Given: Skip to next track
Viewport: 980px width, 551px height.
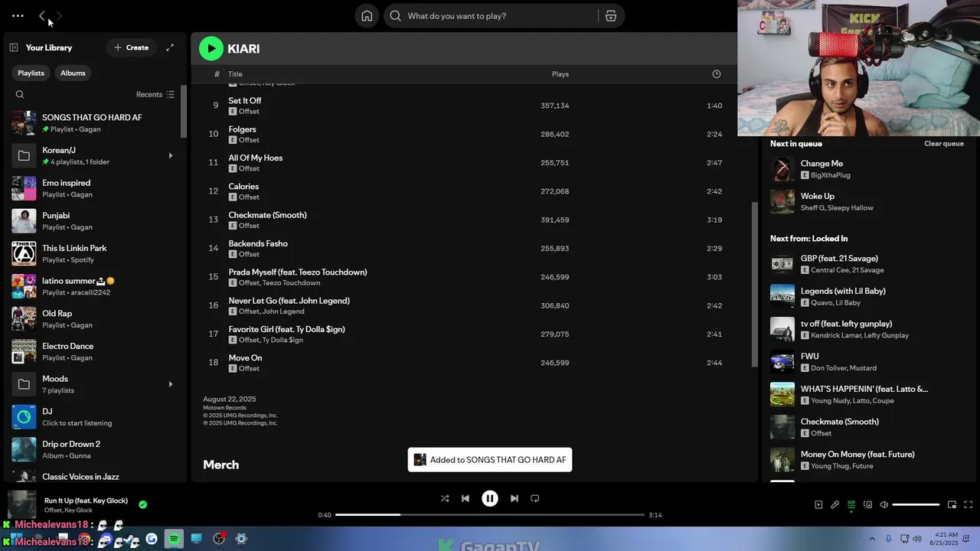Looking at the screenshot, I should [x=514, y=498].
